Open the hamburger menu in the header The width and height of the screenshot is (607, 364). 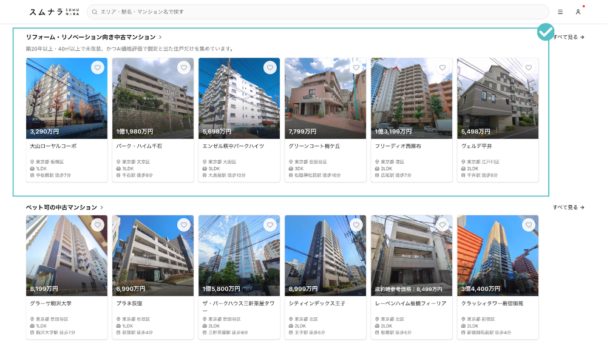pos(560,12)
